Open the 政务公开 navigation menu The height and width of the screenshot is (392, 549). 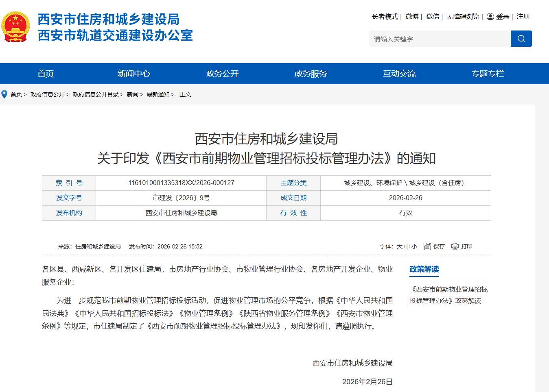222,74
